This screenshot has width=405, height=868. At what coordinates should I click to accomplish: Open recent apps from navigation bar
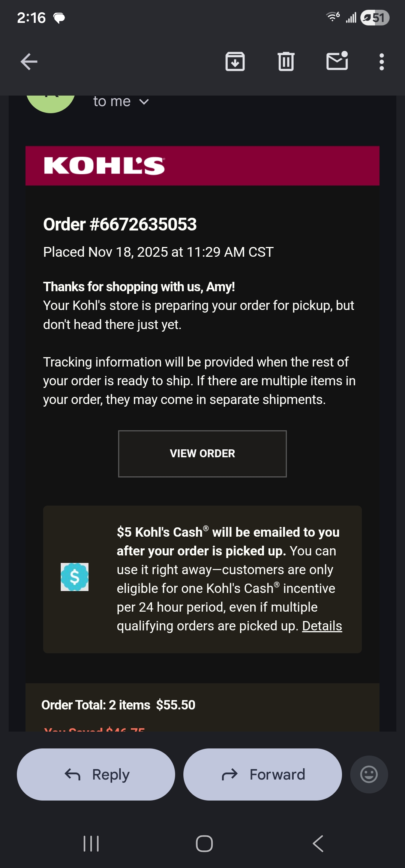91,844
